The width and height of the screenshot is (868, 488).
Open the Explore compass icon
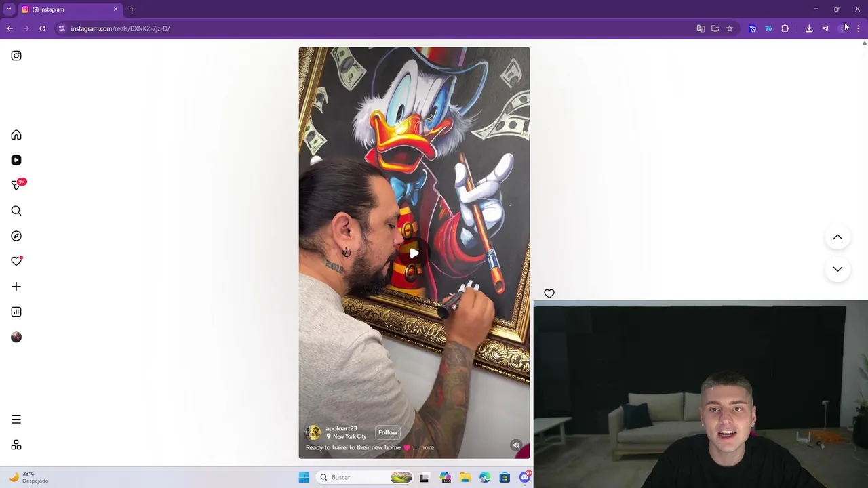(16, 236)
